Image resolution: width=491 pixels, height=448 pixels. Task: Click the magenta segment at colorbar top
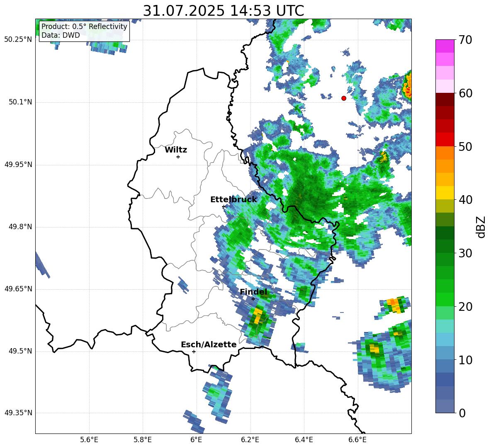(x=445, y=46)
